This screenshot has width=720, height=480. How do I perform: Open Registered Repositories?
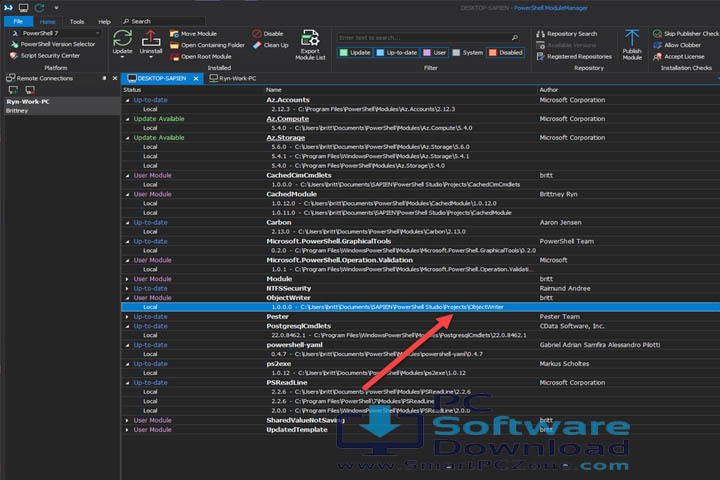(574, 56)
